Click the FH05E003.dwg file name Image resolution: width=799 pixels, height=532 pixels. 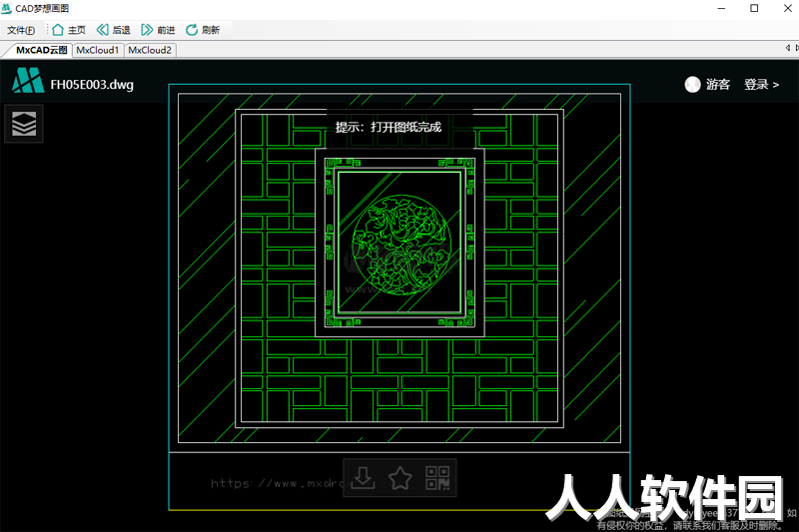coord(92,85)
